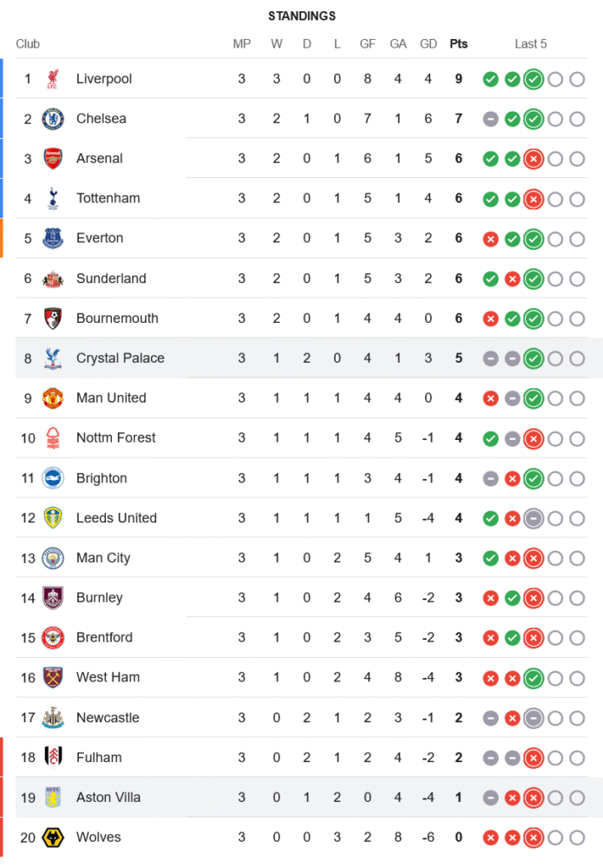The image size is (603, 868).
Task: Click Chelsea's first draw result indicator
Action: tap(490, 119)
